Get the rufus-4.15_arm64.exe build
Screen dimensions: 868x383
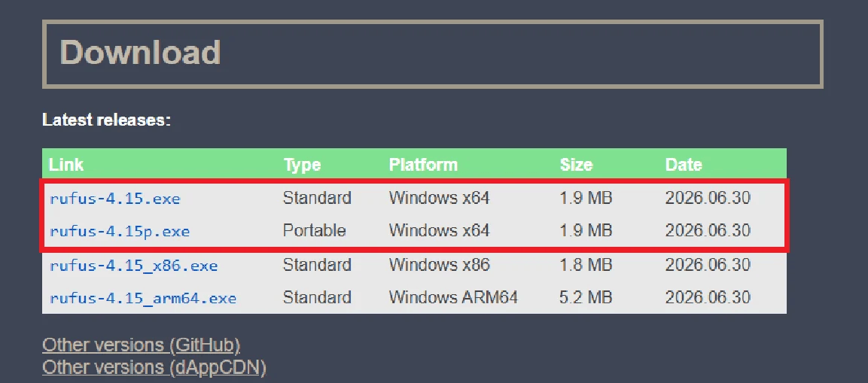click(x=143, y=298)
